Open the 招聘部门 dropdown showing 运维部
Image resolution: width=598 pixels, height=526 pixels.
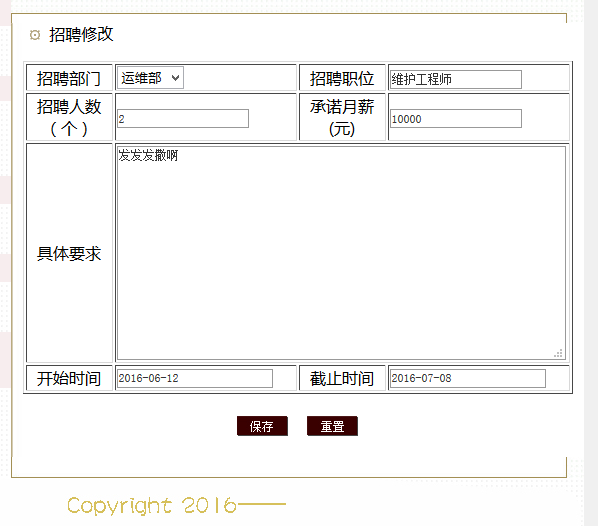click(x=150, y=78)
